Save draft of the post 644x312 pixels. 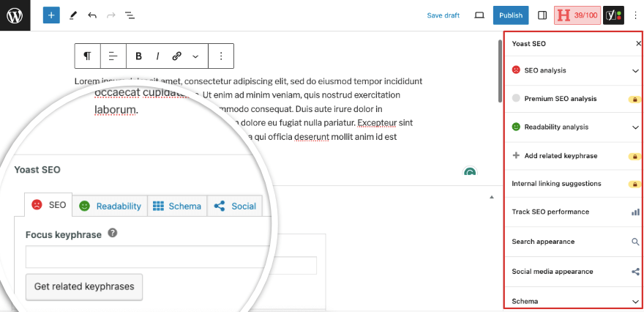click(443, 15)
